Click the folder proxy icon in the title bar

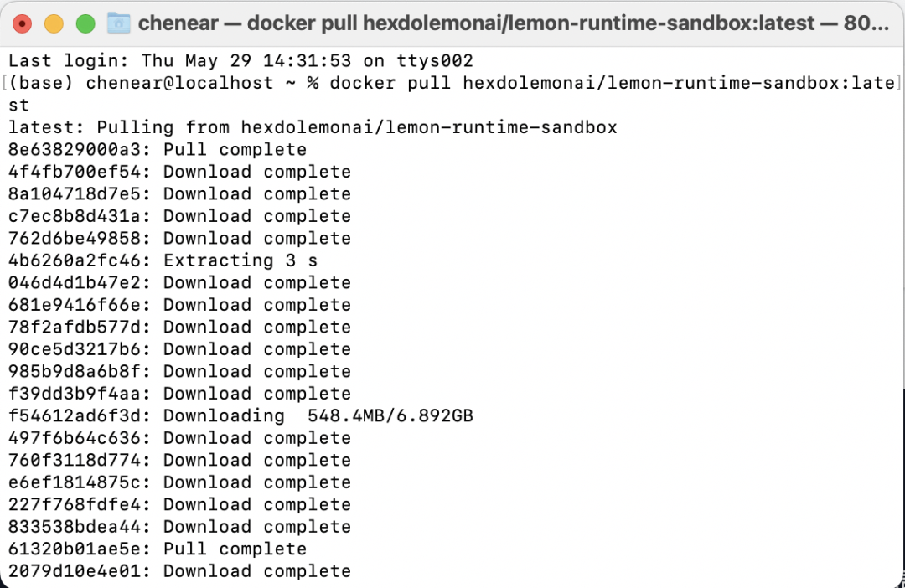pyautogui.click(x=118, y=23)
